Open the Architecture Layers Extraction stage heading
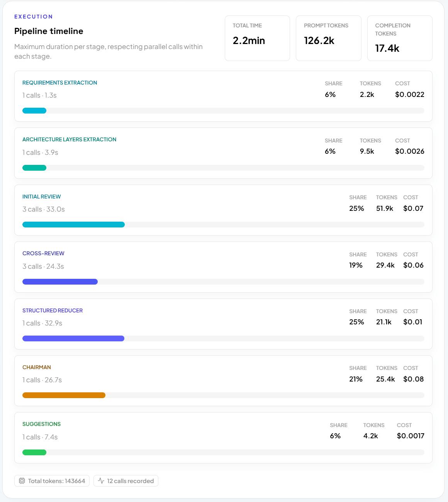The height and width of the screenshot is (502, 448). 69,139
